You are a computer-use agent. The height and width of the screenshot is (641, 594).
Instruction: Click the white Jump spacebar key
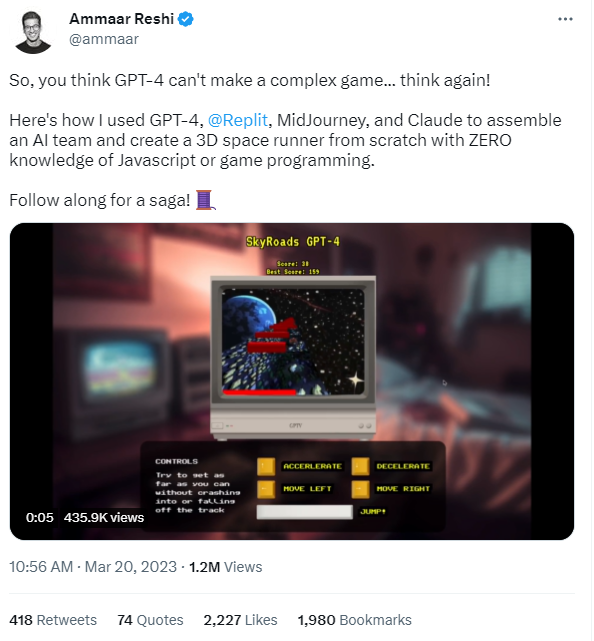305,512
